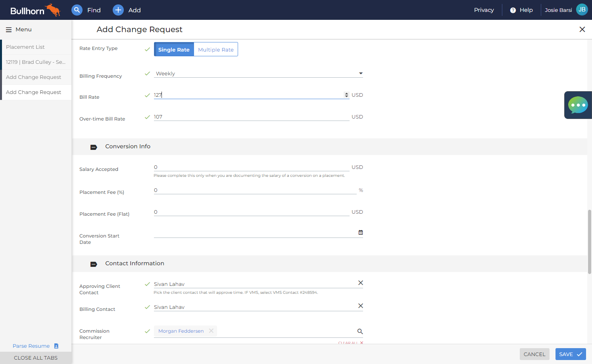The width and height of the screenshot is (592, 364).
Task: Click the Josie Barsi user name
Action: click(x=558, y=10)
